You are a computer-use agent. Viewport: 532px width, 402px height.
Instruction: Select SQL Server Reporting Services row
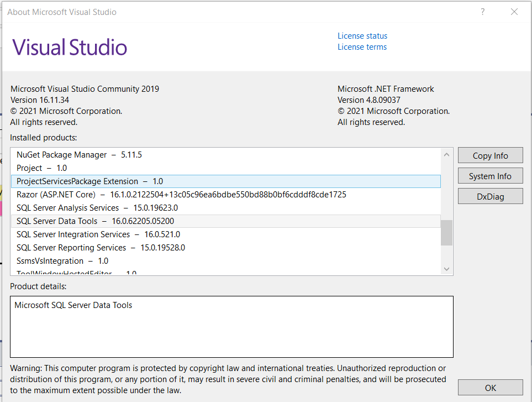[226, 248]
